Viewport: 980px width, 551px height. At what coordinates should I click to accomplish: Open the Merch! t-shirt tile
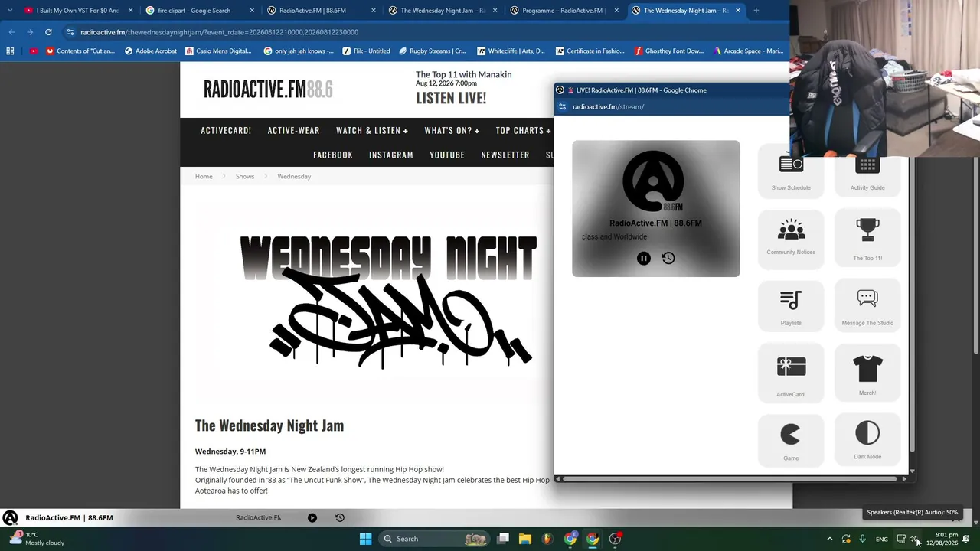(867, 373)
